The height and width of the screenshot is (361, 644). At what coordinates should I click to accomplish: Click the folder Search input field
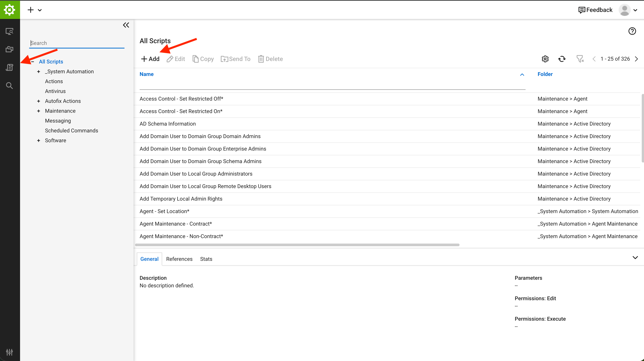coord(77,43)
